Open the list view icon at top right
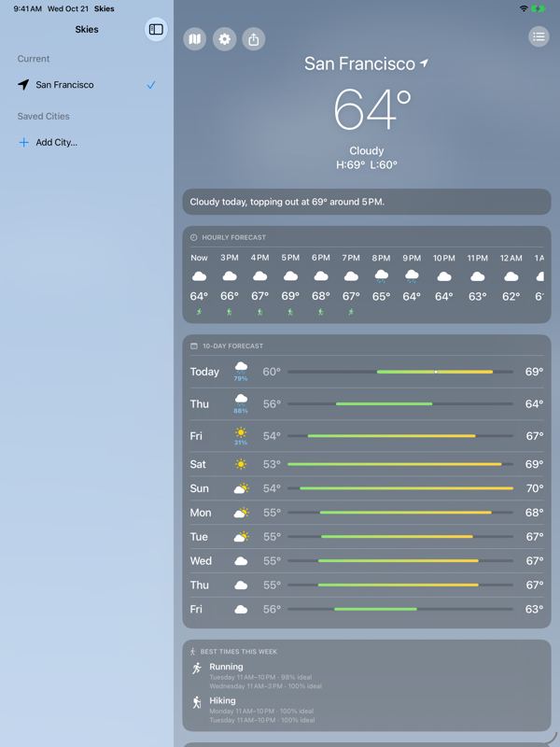The height and width of the screenshot is (747, 560). (x=539, y=36)
